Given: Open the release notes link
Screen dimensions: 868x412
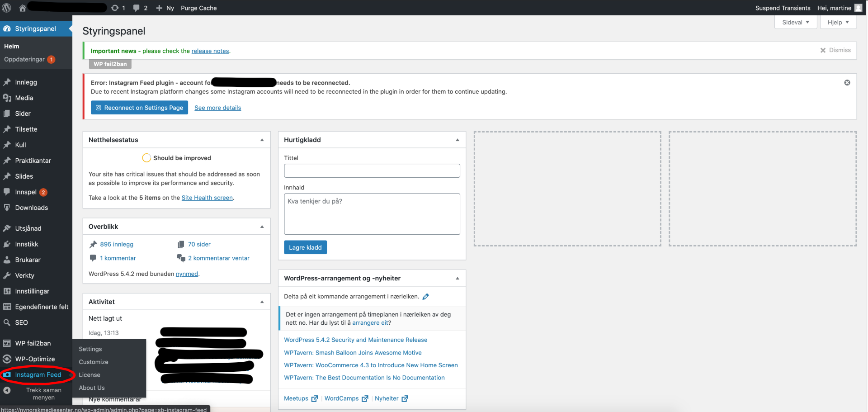Looking at the screenshot, I should (210, 51).
